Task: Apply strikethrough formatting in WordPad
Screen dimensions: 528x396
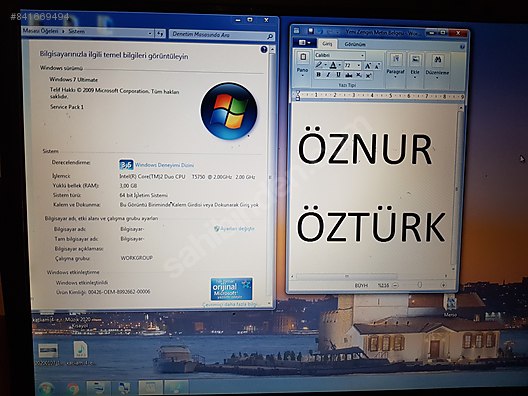Action: pos(348,75)
